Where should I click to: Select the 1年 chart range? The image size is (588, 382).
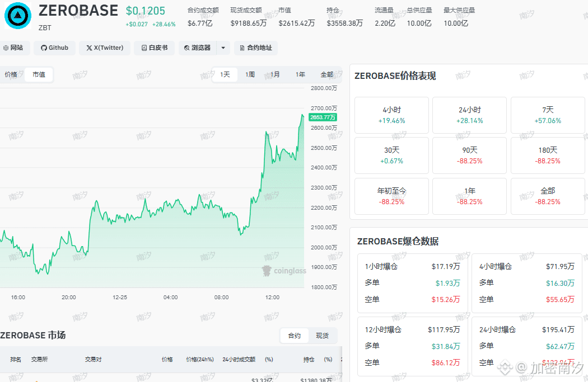[300, 74]
